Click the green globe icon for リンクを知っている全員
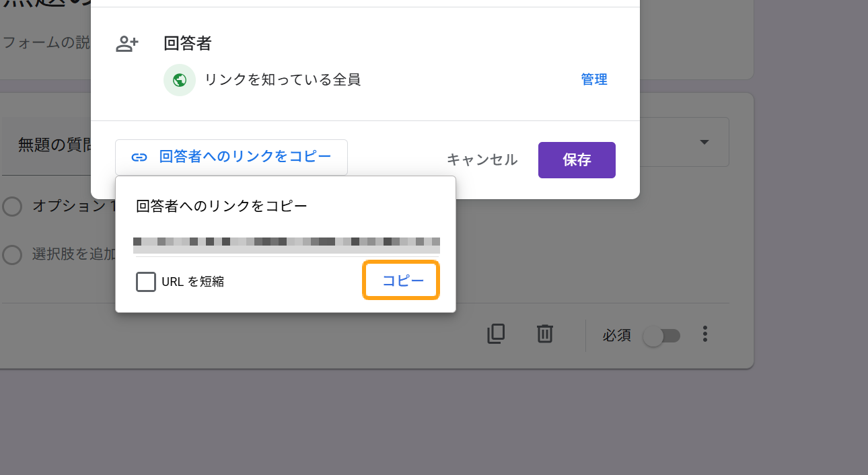The height and width of the screenshot is (475, 868). tap(180, 80)
